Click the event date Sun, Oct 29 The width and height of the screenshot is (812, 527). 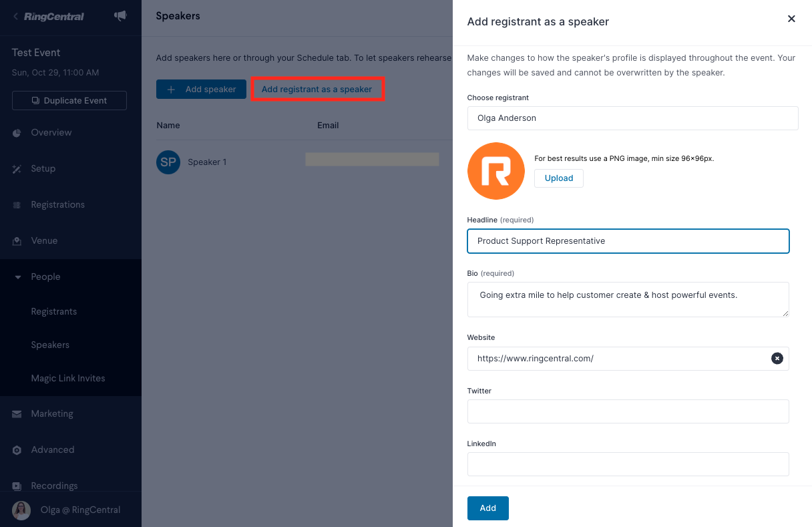(55, 72)
